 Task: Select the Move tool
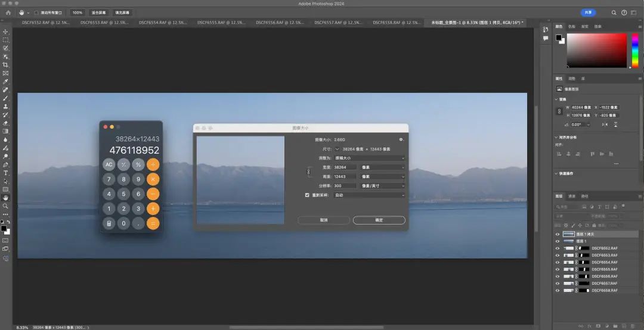tap(6, 32)
